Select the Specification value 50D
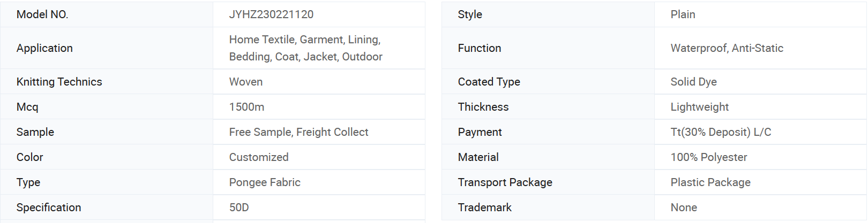 coord(239,207)
